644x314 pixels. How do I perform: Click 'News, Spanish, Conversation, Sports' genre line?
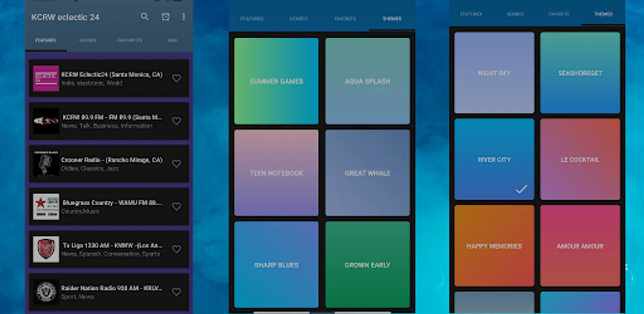pyautogui.click(x=111, y=254)
